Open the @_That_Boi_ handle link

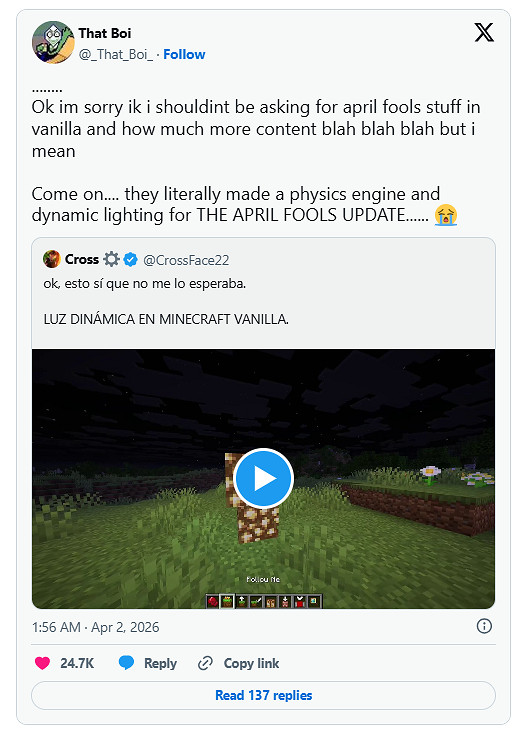coord(116,55)
